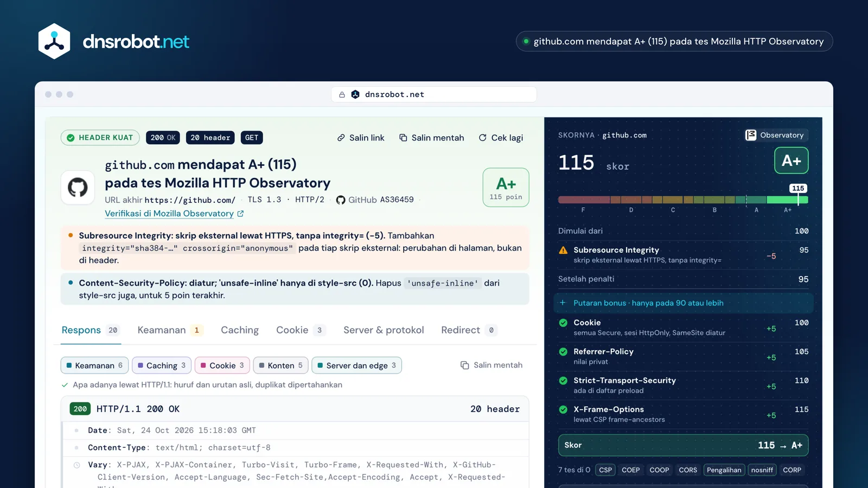Open the Server & protokol tab
868x488 pixels.
pos(384,330)
